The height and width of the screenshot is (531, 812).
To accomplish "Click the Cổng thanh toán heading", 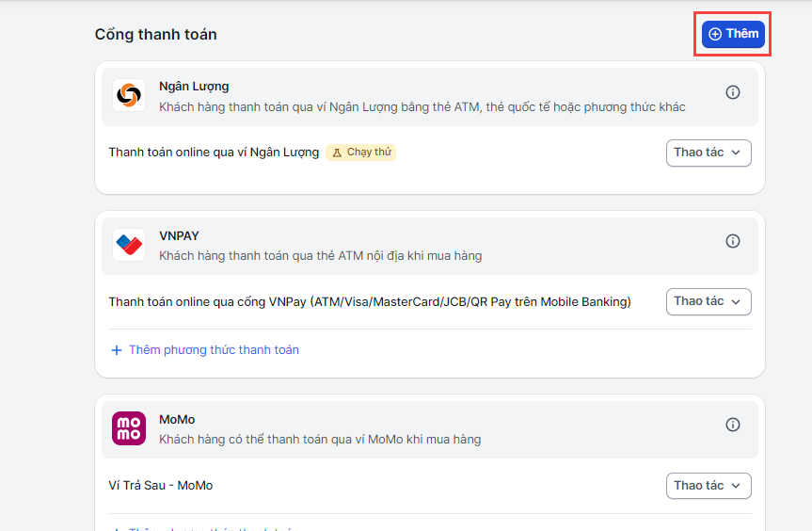I will (155, 35).
